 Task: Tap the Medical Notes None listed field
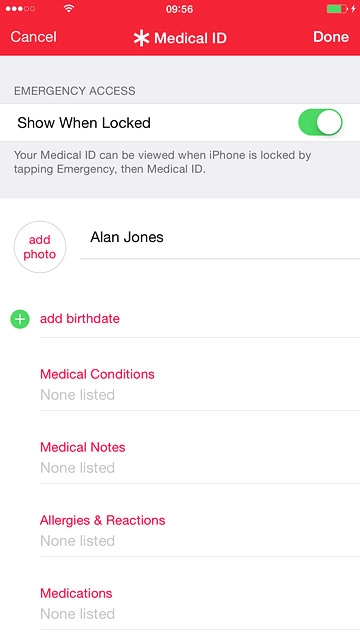(x=77, y=468)
